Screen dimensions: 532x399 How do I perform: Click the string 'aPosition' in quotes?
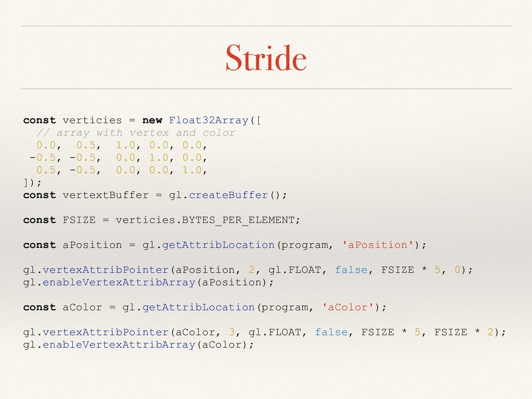click(378, 245)
